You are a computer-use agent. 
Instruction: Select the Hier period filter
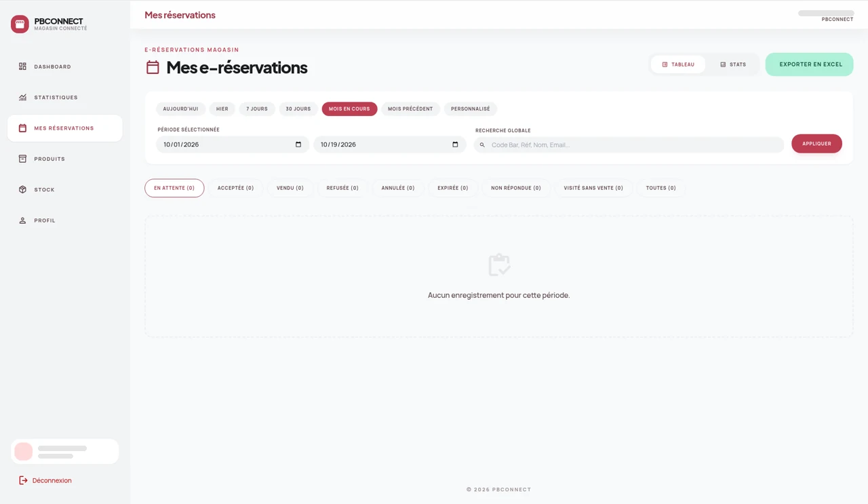coord(222,109)
